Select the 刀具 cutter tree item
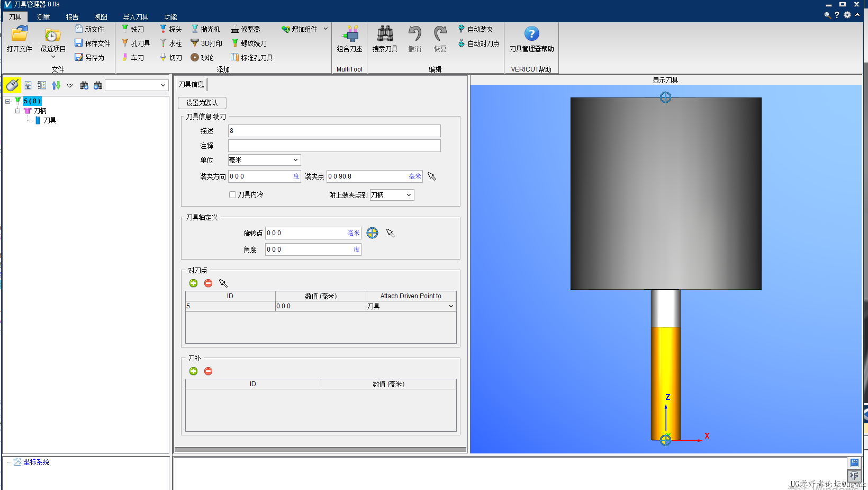 click(x=50, y=120)
